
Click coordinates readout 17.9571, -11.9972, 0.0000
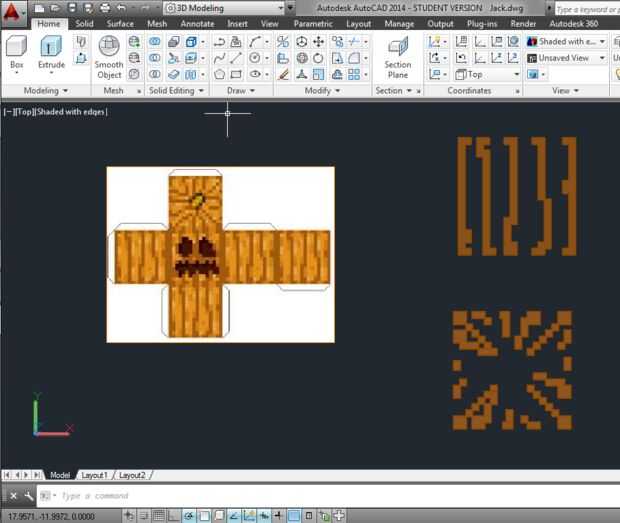tap(51, 516)
